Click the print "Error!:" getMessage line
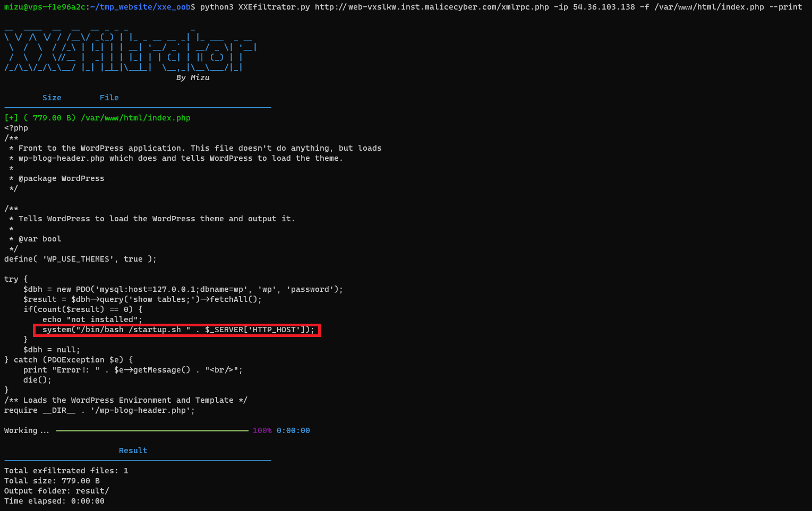 (x=133, y=370)
